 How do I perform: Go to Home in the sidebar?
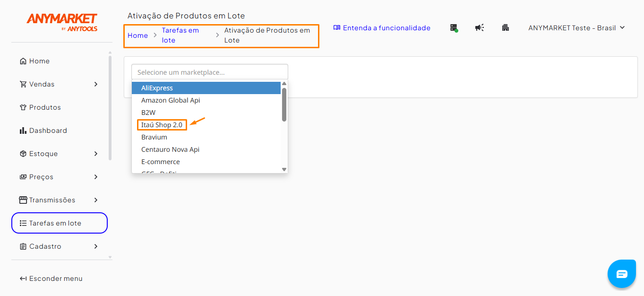point(39,61)
